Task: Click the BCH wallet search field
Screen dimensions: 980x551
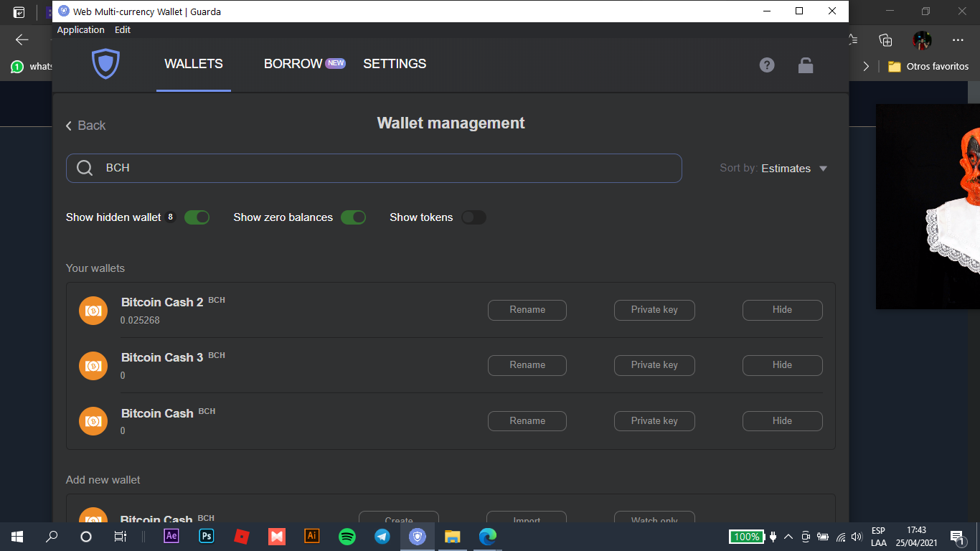Action: click(x=374, y=168)
